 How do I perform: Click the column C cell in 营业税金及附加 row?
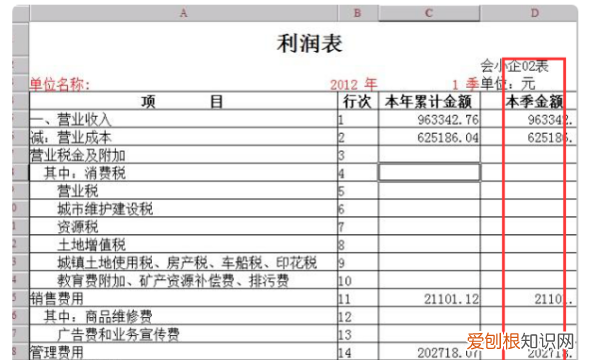click(x=429, y=155)
